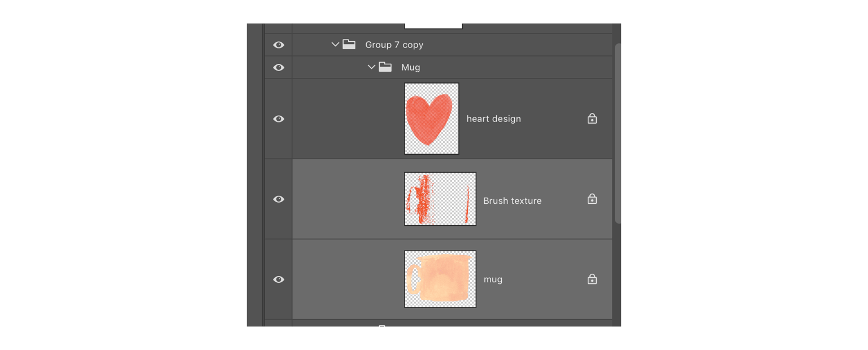868x350 pixels.
Task: Hide the Group 7 copy group
Action: click(x=279, y=45)
